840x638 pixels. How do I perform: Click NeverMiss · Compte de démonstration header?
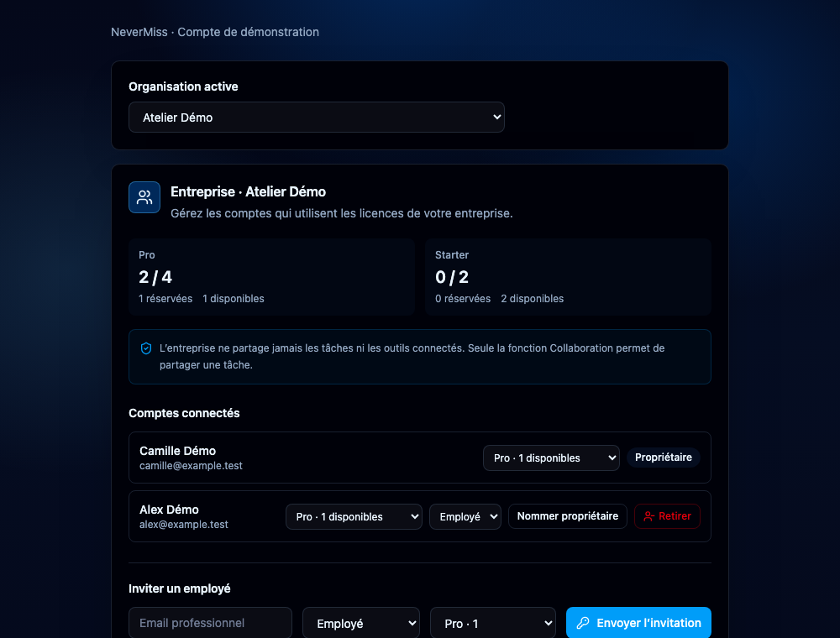click(x=215, y=32)
